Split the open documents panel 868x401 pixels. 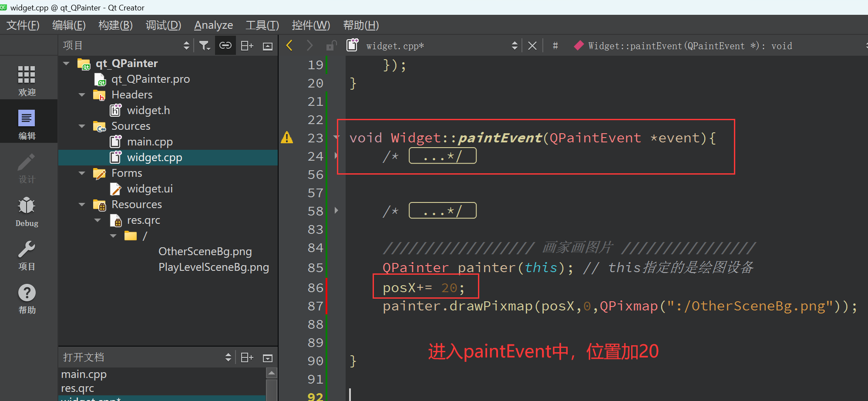247,357
